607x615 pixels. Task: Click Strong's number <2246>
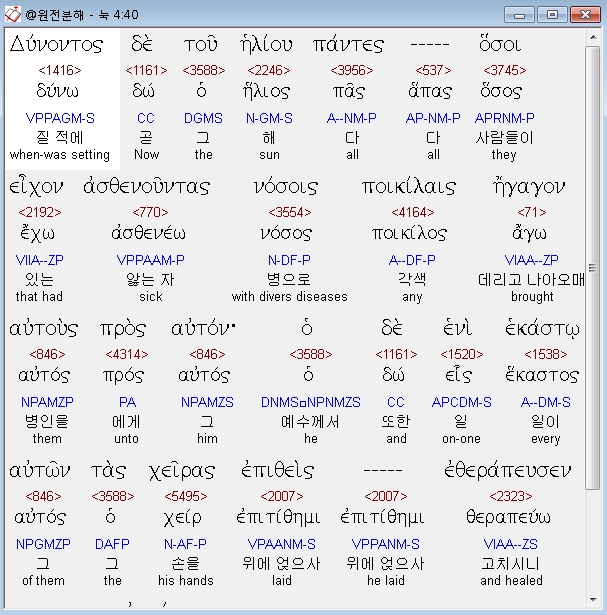[269, 71]
